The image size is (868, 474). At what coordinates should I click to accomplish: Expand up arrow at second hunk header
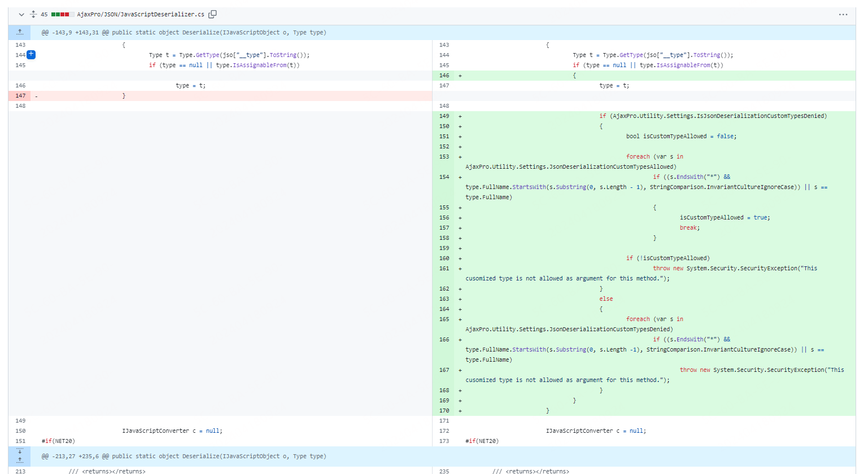click(x=20, y=460)
